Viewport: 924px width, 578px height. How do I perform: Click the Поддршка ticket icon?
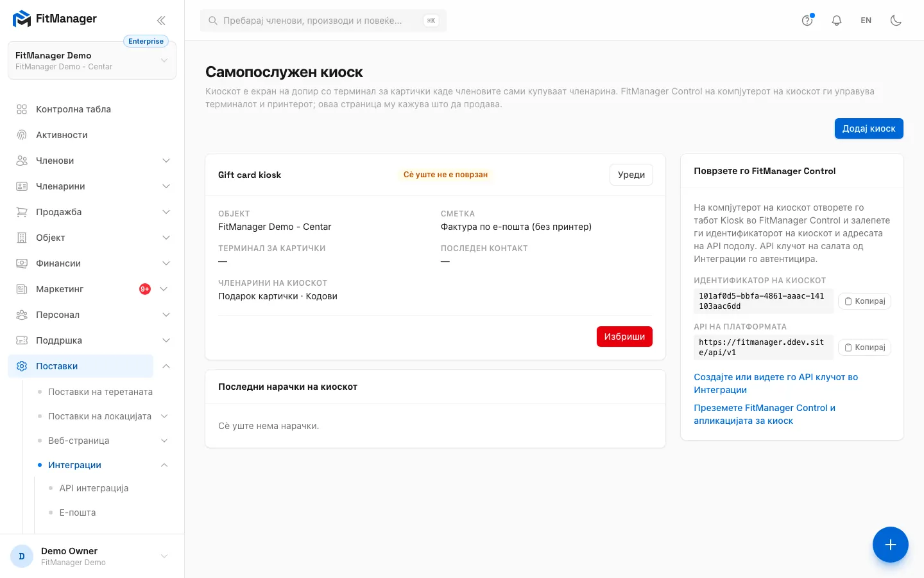click(x=22, y=340)
